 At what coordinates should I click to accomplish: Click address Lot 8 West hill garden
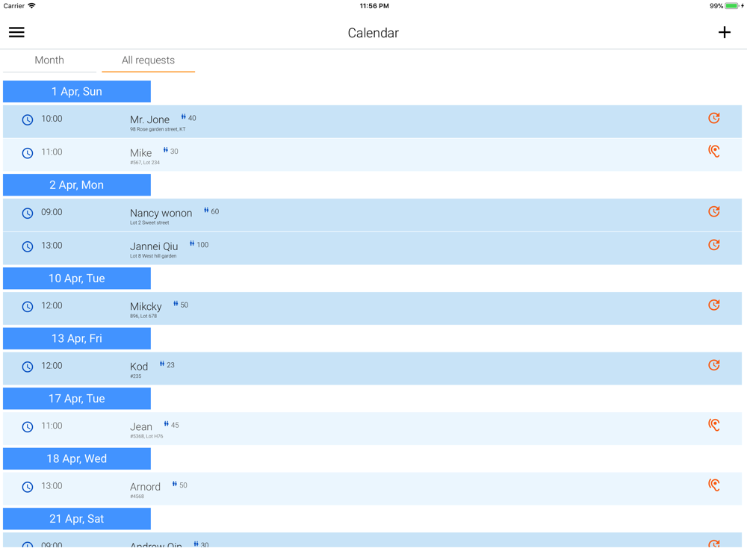(x=153, y=255)
